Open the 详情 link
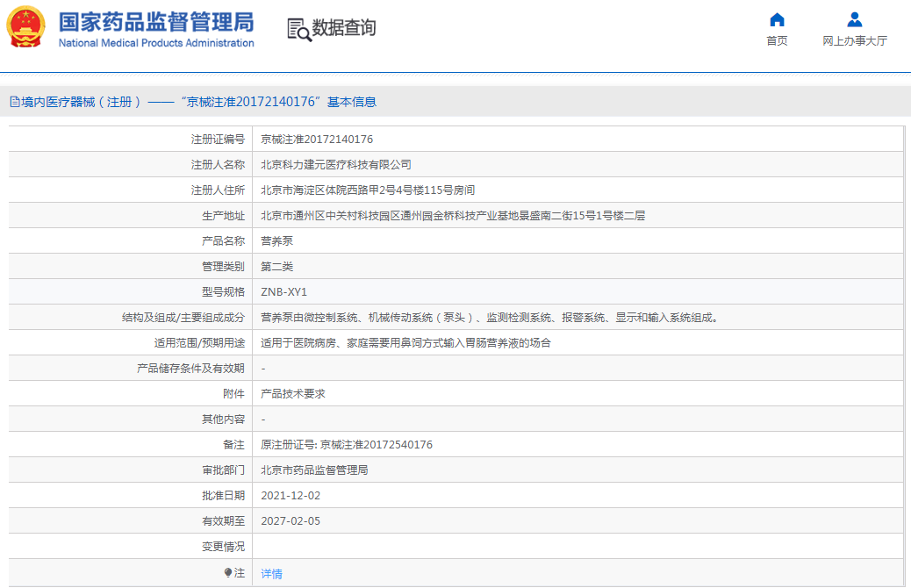The image size is (911, 588). click(x=271, y=573)
